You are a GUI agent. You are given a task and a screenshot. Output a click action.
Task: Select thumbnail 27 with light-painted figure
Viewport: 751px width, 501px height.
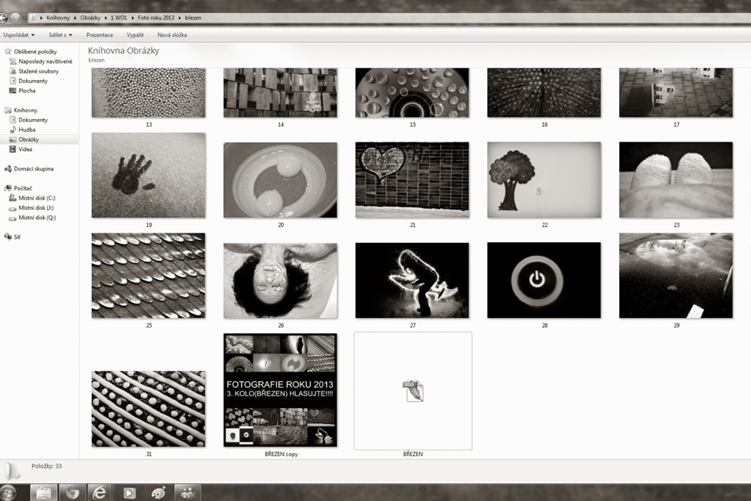pos(412,281)
